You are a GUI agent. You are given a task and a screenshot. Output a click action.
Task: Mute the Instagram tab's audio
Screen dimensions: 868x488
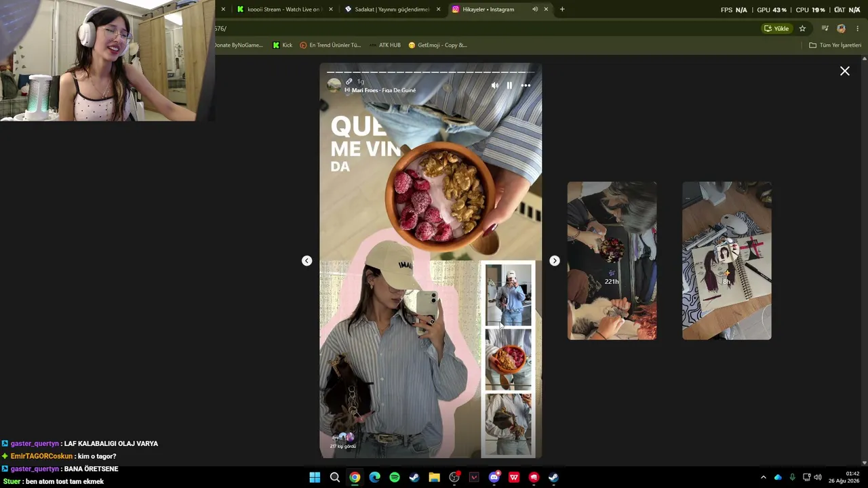coord(535,9)
